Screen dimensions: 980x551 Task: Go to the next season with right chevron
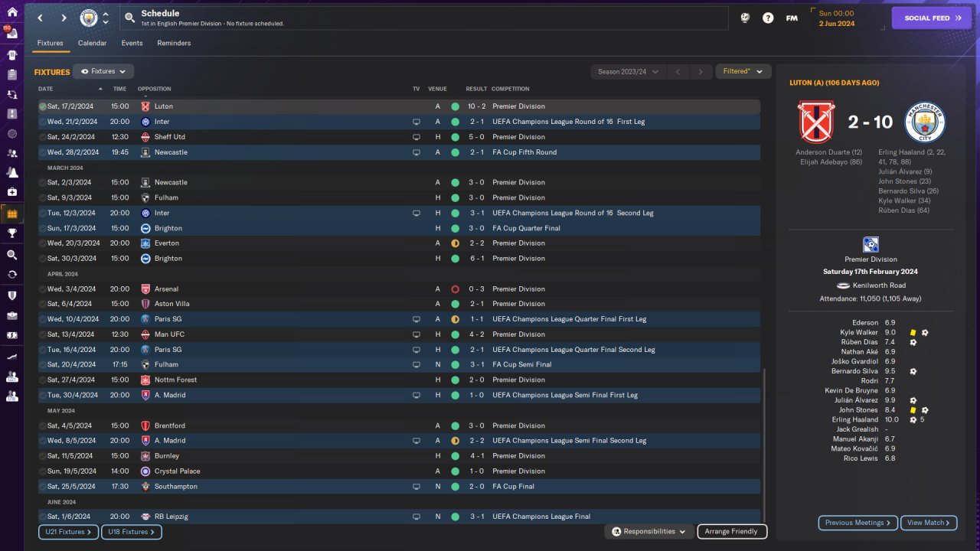tap(700, 72)
